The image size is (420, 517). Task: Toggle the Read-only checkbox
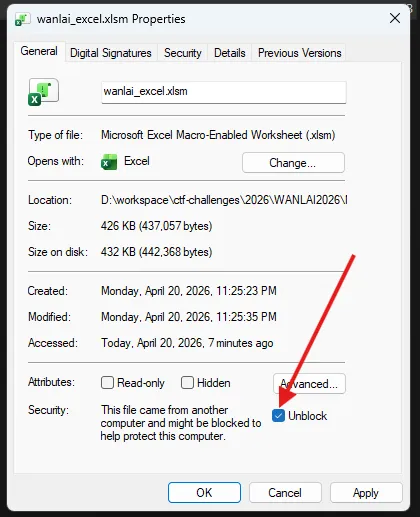pyautogui.click(x=107, y=383)
